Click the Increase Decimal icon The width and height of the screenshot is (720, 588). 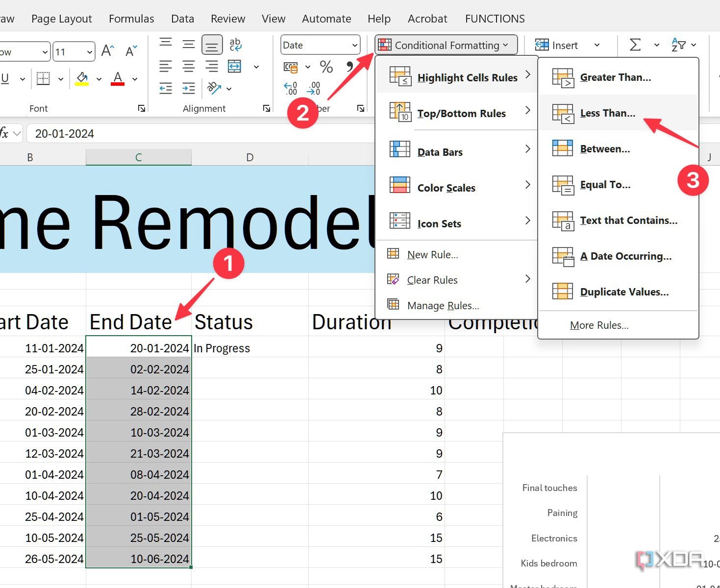[291, 87]
